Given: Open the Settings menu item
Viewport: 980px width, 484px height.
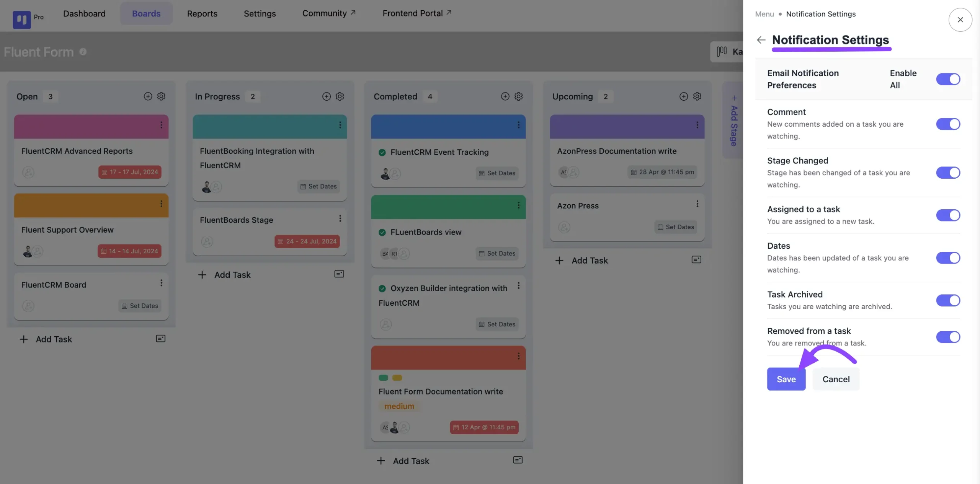Looking at the screenshot, I should click(x=260, y=14).
